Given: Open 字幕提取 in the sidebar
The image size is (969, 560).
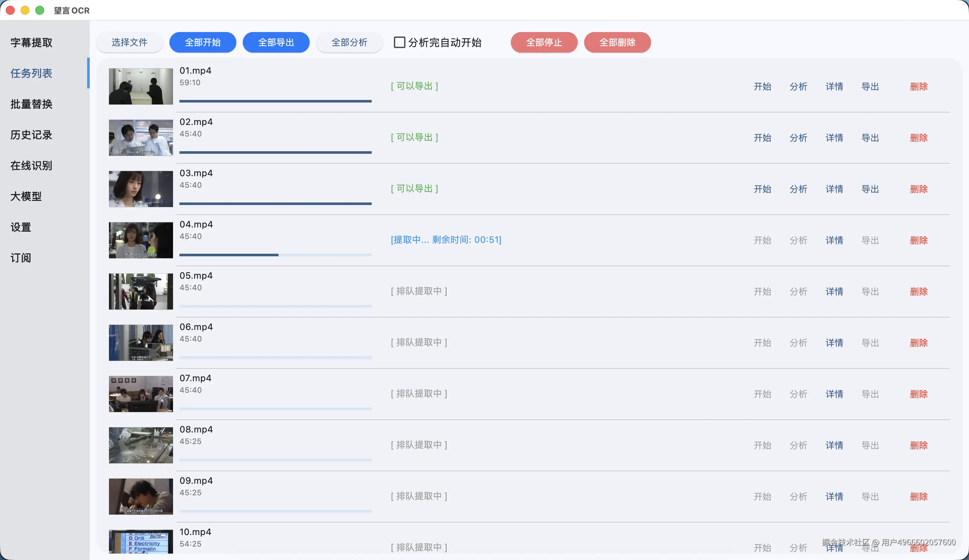Looking at the screenshot, I should (x=31, y=43).
